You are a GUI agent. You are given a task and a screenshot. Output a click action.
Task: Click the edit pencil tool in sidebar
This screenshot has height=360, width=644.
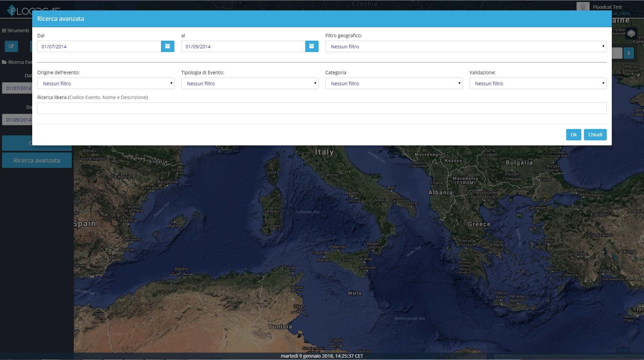point(11,46)
